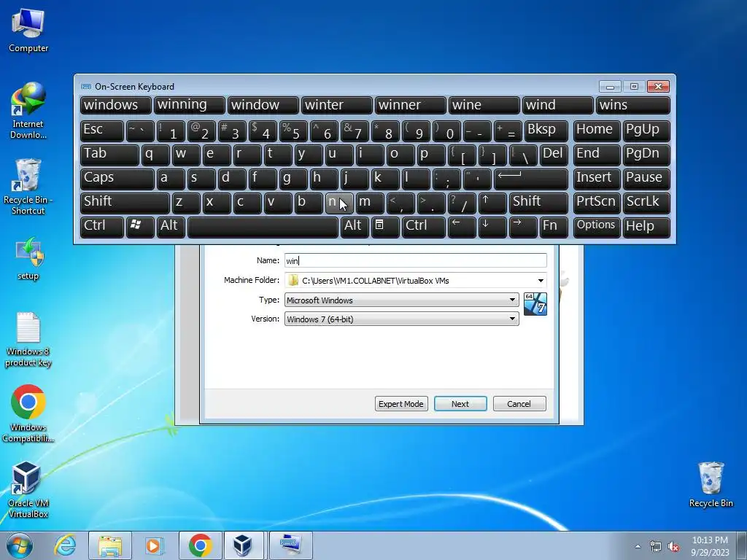Choose the 'winning' word prediction
The width and height of the screenshot is (747, 560).
tap(189, 106)
